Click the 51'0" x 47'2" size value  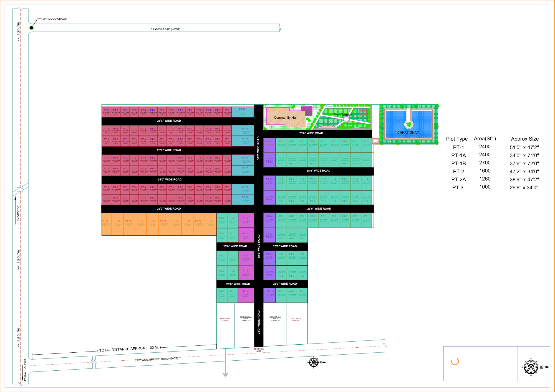point(524,147)
